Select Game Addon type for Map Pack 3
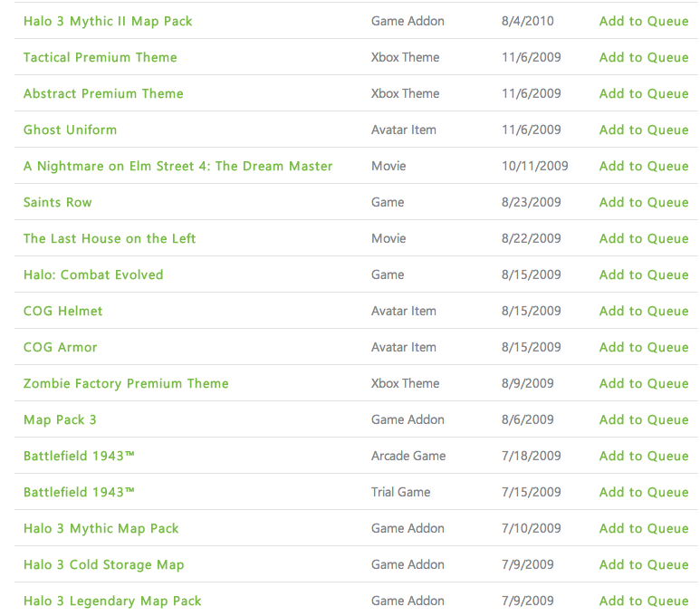This screenshot has height=616, width=700. coord(408,419)
